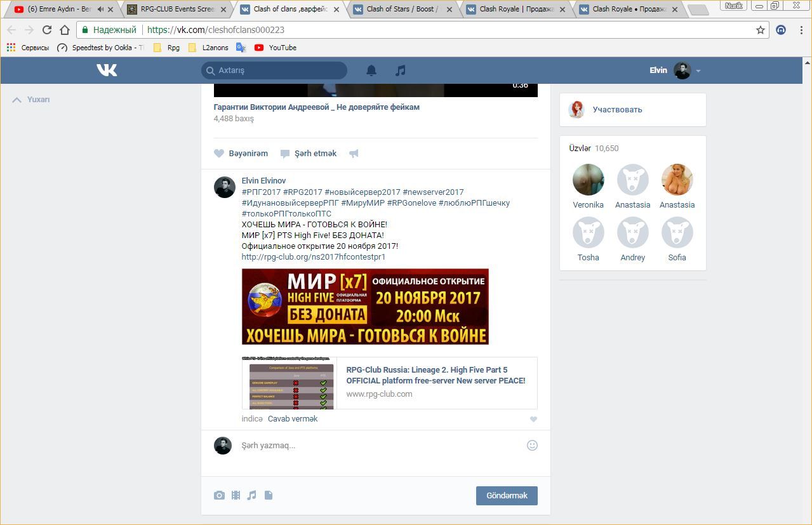Attach photo camera icon

click(219, 495)
